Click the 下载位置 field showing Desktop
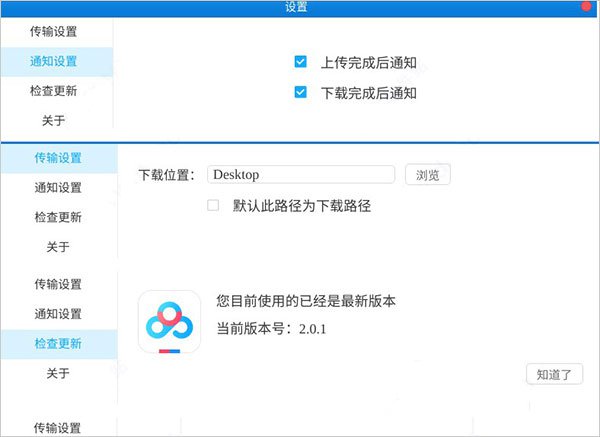The width and height of the screenshot is (600, 437). [x=301, y=175]
